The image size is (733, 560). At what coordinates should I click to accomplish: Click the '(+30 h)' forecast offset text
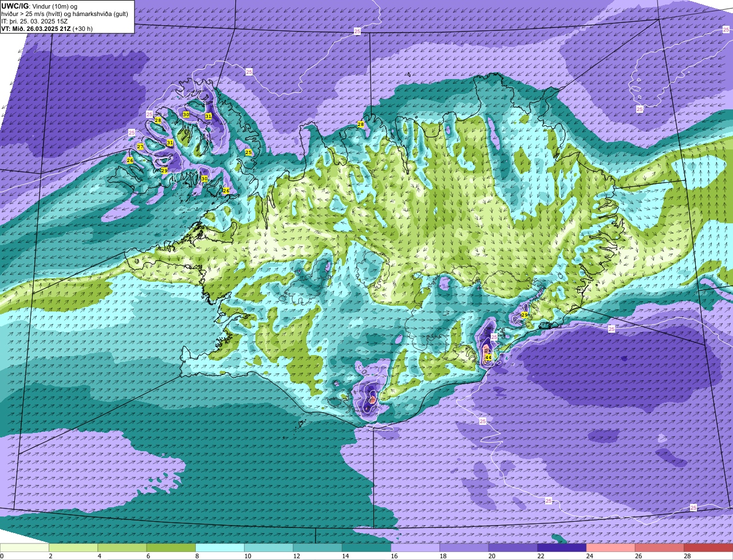click(82, 29)
